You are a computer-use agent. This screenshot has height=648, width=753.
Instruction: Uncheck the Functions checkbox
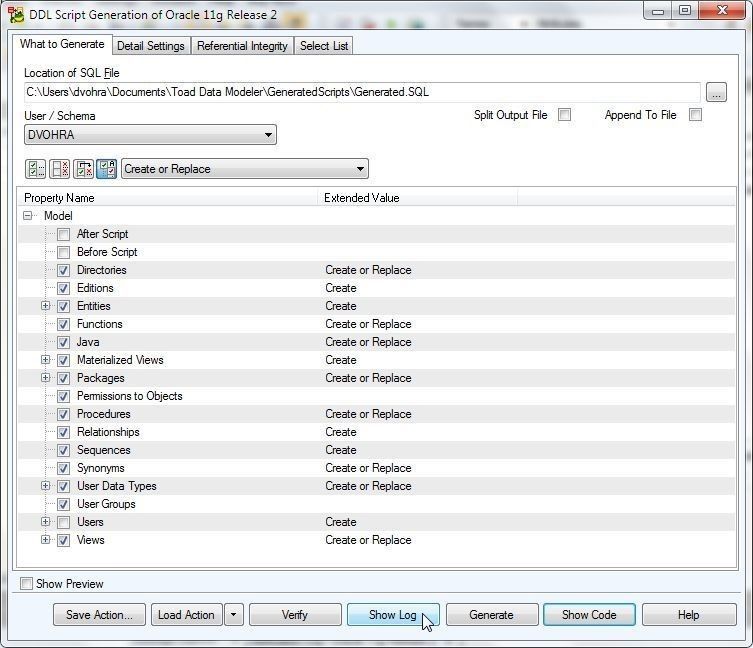pyautogui.click(x=63, y=324)
